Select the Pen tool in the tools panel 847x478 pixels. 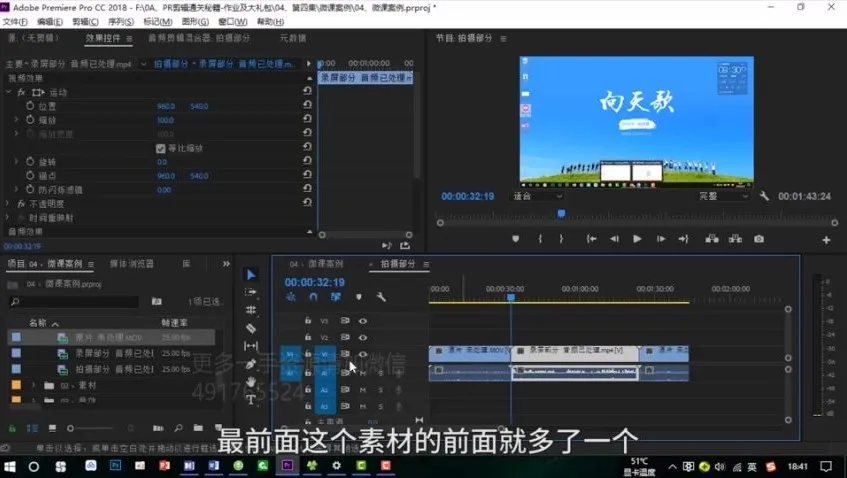tap(251, 364)
